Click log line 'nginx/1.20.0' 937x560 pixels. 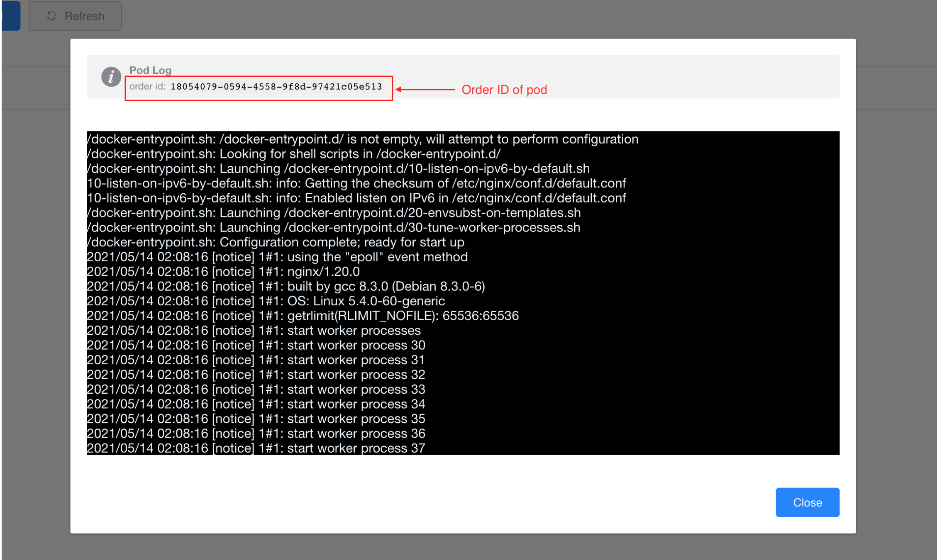(x=223, y=271)
